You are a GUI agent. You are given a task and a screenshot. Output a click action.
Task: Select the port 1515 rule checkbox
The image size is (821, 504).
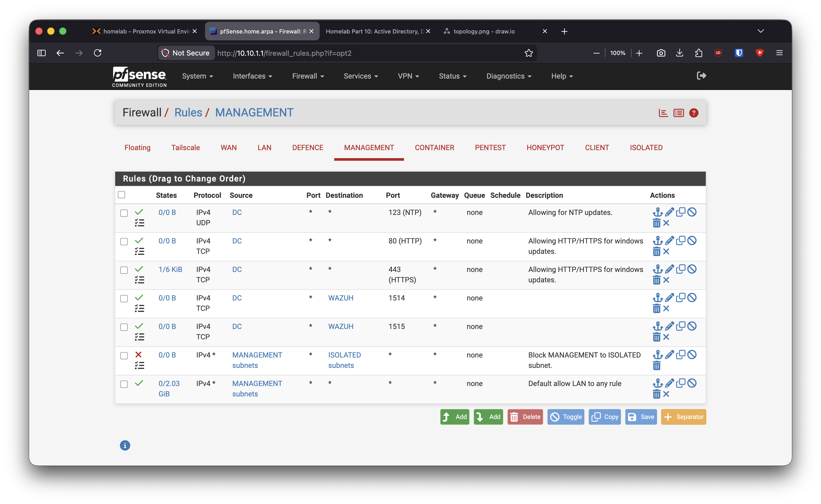(x=124, y=327)
